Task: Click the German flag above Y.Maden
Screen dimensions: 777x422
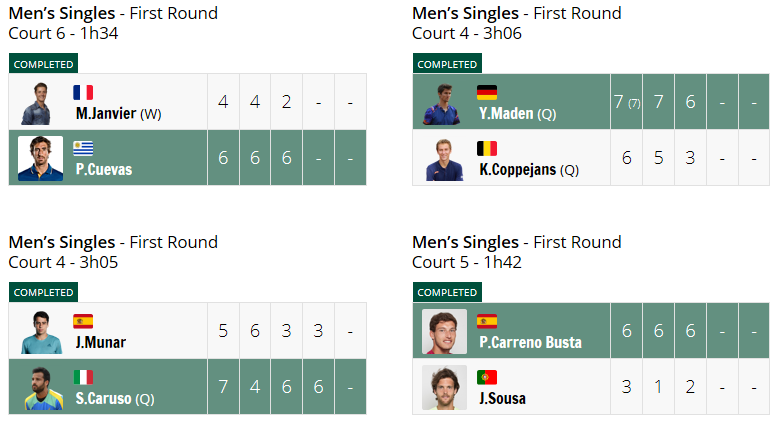Action: (x=487, y=93)
